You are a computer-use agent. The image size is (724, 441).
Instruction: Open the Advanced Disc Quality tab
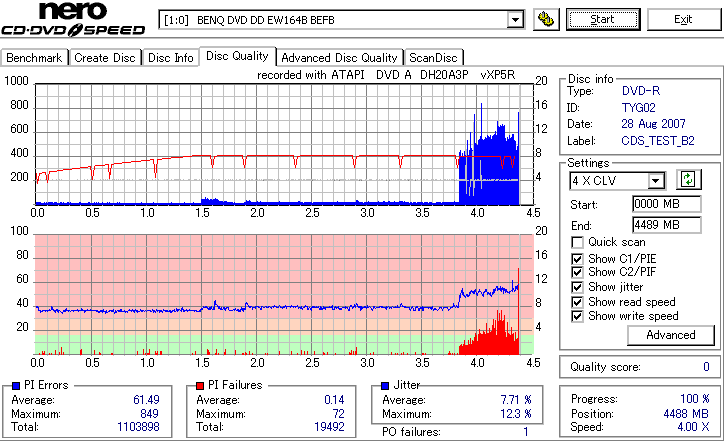[339, 58]
